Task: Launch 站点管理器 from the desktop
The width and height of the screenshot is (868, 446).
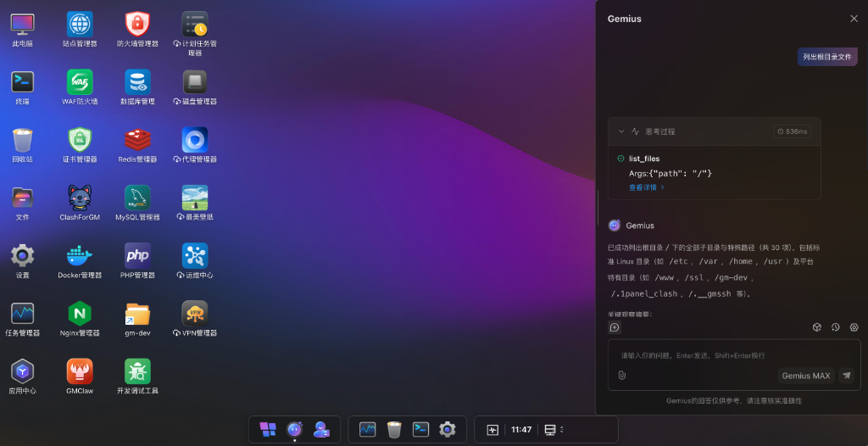Action: pyautogui.click(x=80, y=25)
